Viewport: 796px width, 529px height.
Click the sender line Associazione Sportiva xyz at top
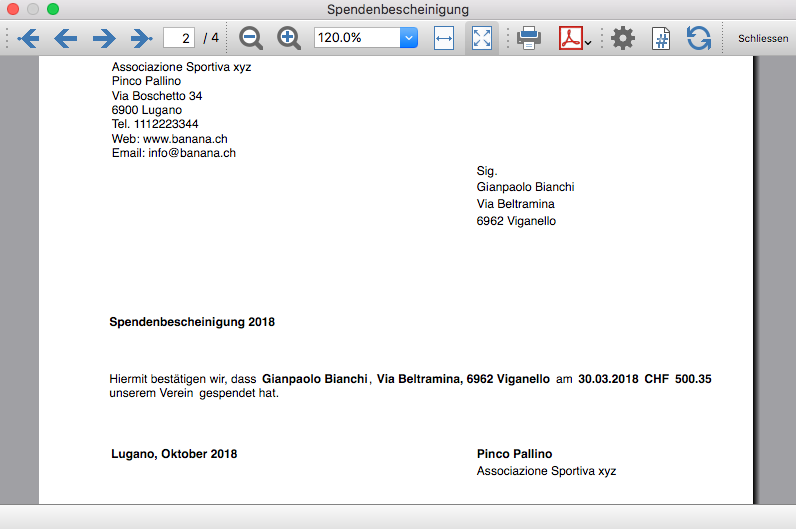181,67
